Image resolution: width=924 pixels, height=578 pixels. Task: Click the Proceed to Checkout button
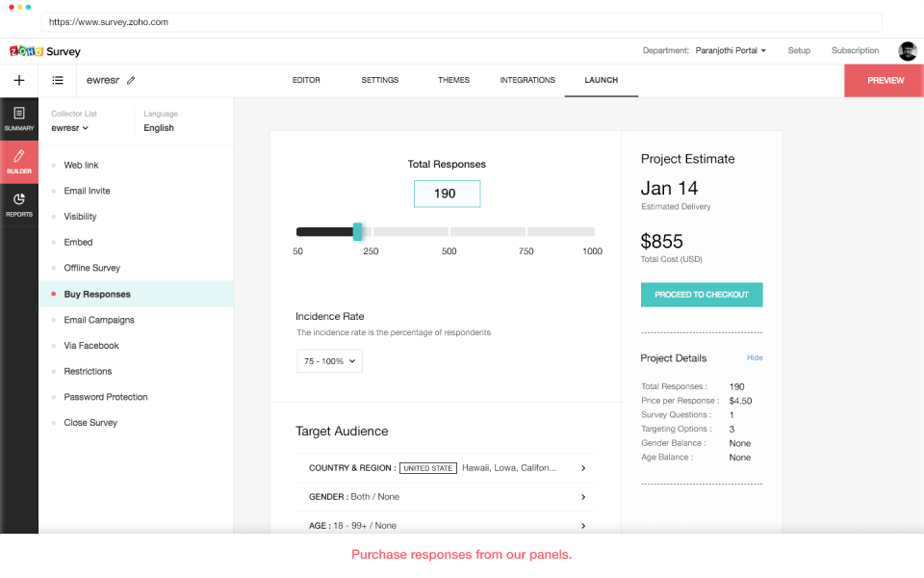702,295
